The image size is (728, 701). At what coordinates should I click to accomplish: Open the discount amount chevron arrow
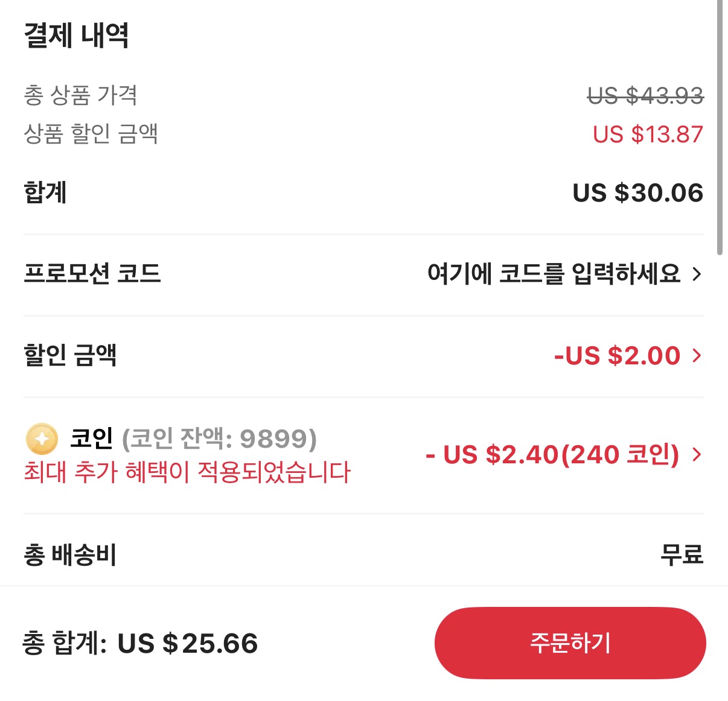(x=697, y=355)
